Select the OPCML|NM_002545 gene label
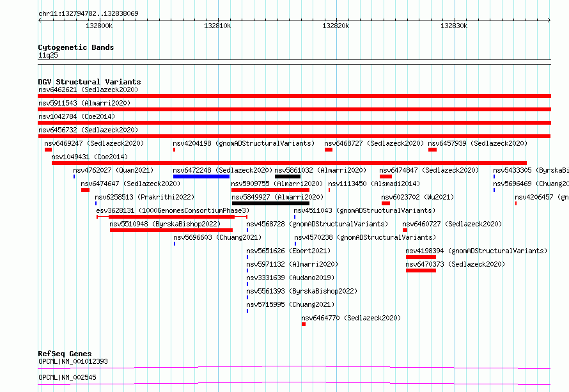The height and width of the screenshot is (392, 569). pos(67,377)
